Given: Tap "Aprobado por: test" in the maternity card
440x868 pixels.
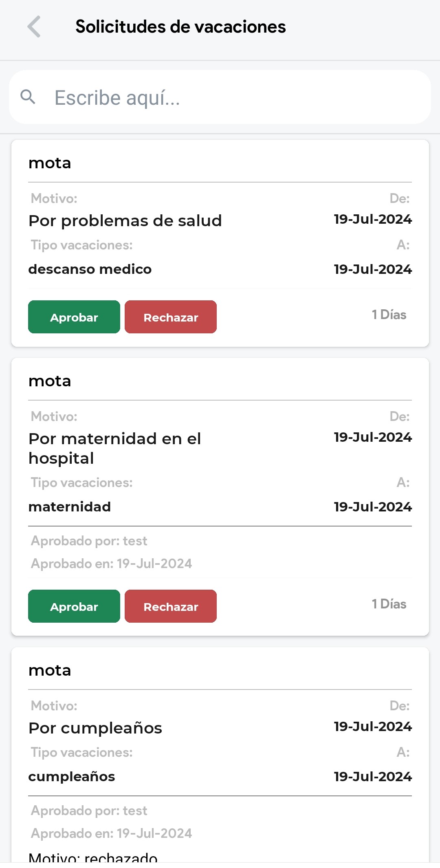Looking at the screenshot, I should coord(89,541).
